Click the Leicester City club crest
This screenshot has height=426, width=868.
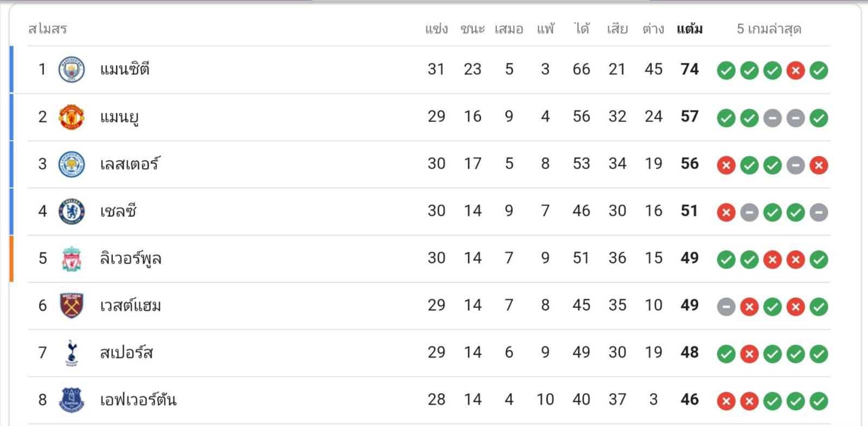[72, 164]
